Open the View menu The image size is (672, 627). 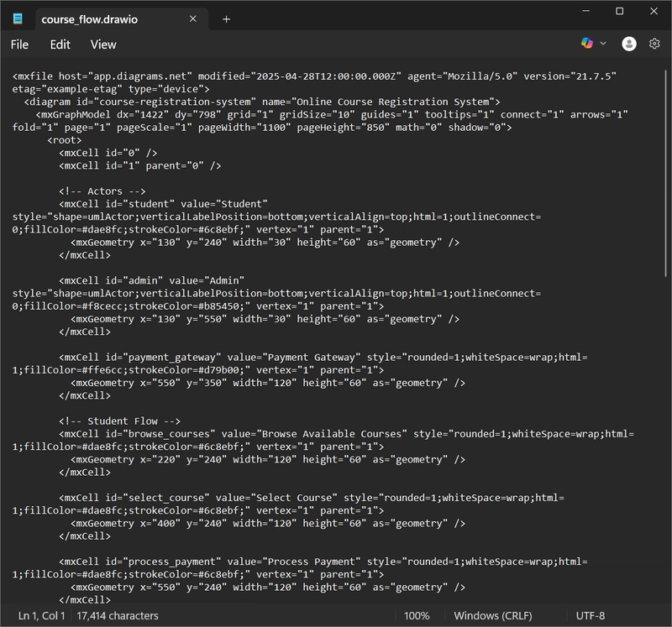[x=103, y=44]
